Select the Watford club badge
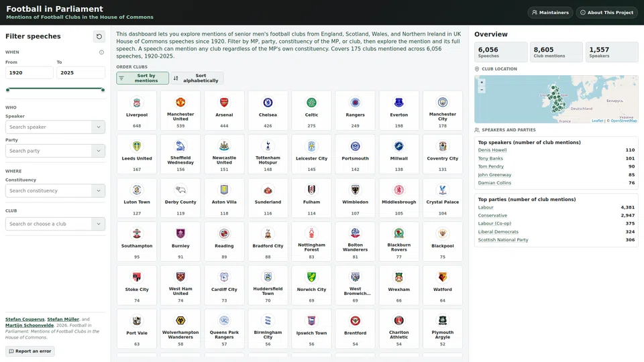The height and width of the screenshot is (362, 644). [x=442, y=277]
